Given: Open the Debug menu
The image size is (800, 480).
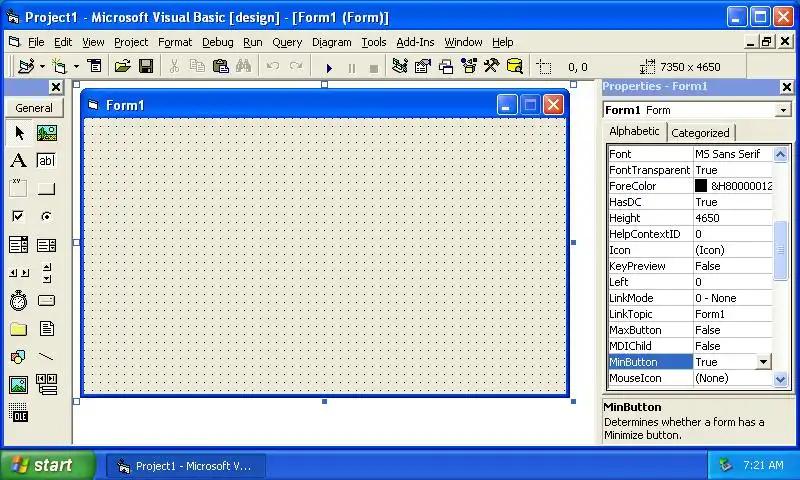Looking at the screenshot, I should coord(218,42).
